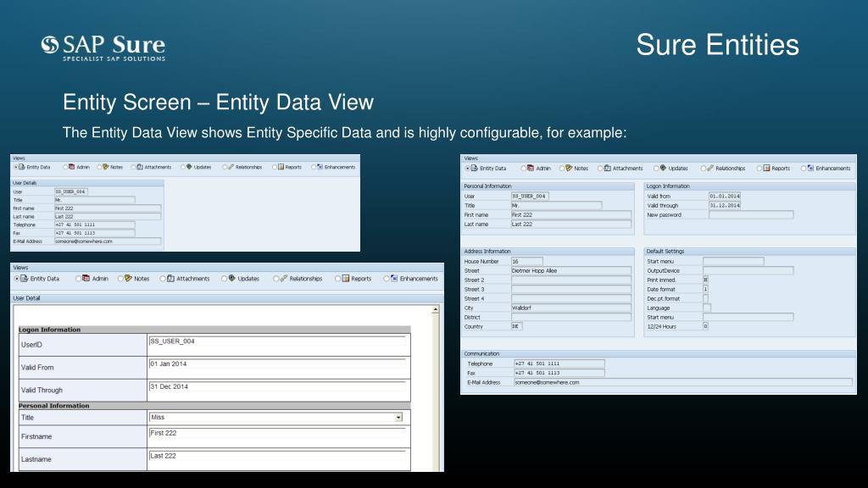Viewport: 868px width, 488px height.
Task: Click the "Sure Entities" slide title
Action: (x=717, y=45)
